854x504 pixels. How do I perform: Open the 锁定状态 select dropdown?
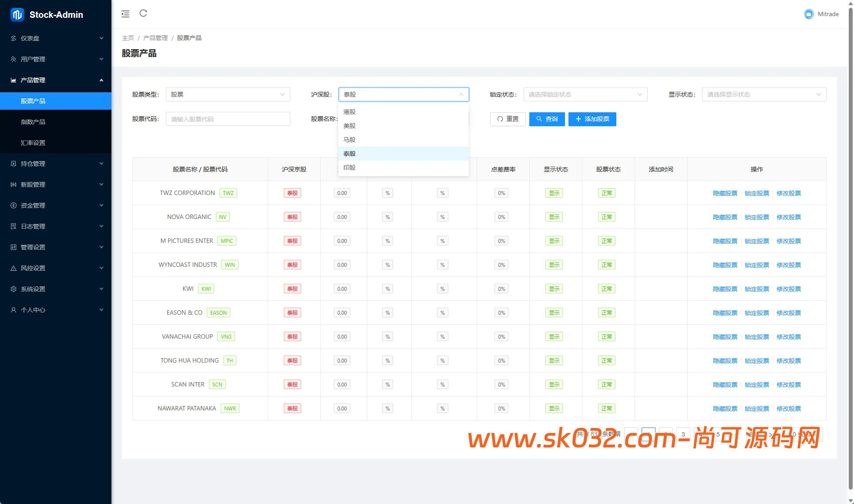[585, 94]
